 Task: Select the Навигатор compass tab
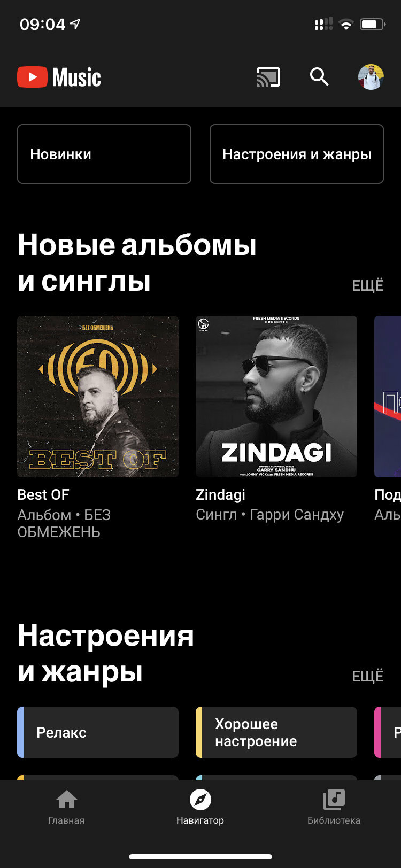pyautogui.click(x=200, y=807)
